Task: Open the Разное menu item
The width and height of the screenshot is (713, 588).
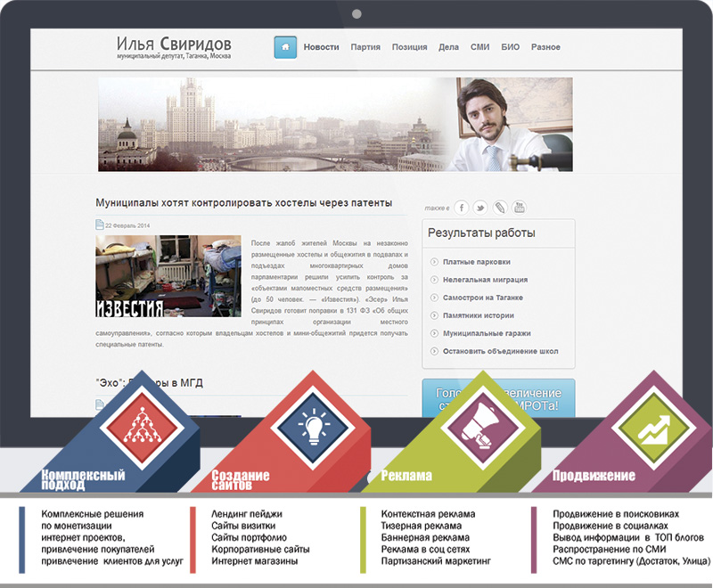Action: (x=545, y=47)
